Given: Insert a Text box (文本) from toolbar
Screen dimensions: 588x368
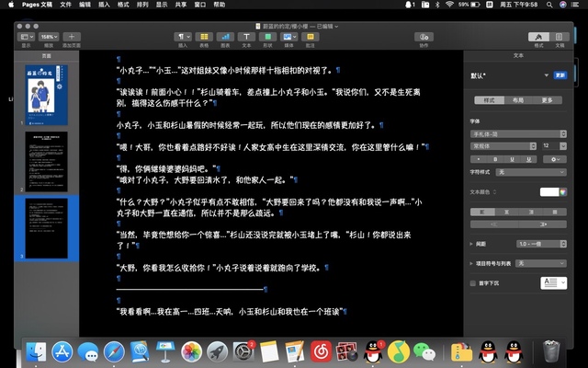Looking at the screenshot, I should pos(246,37).
